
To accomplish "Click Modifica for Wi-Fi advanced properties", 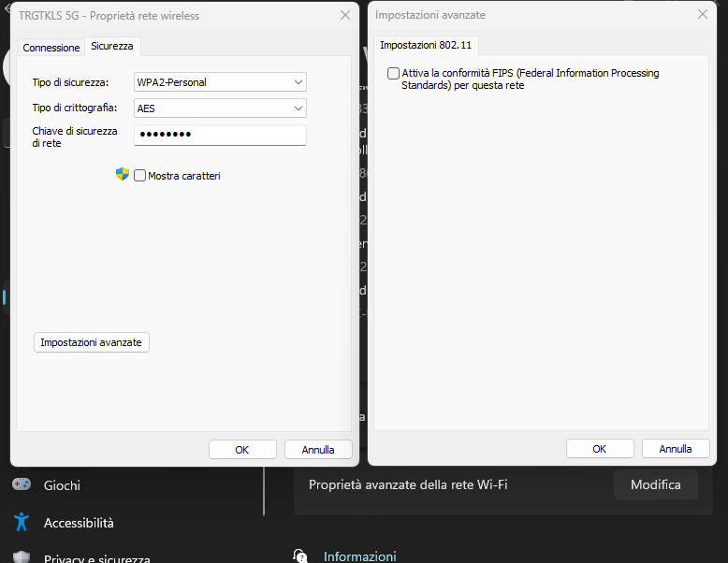I will point(655,484).
